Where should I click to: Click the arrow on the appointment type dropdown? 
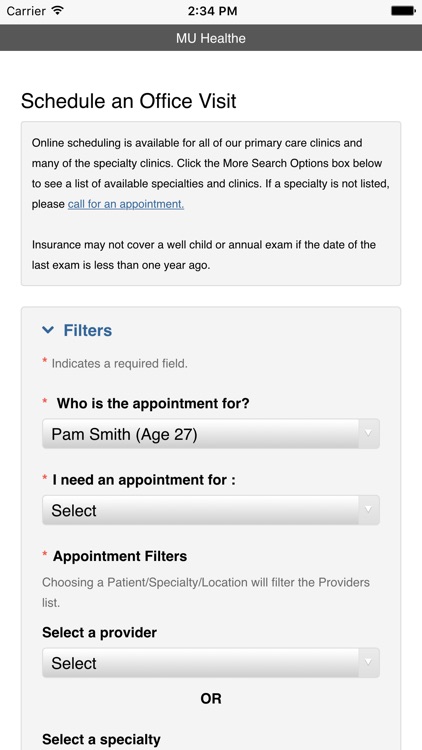368,510
